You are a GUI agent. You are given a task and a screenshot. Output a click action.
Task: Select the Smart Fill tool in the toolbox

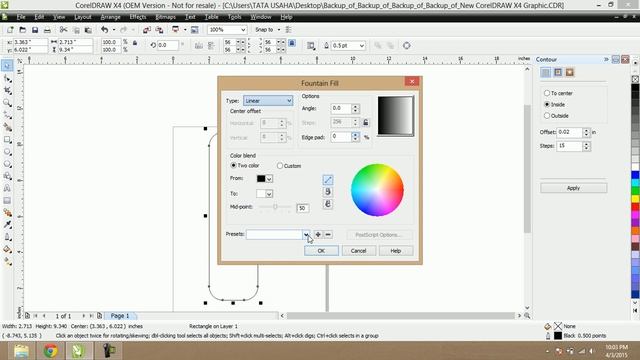[x=7, y=127]
